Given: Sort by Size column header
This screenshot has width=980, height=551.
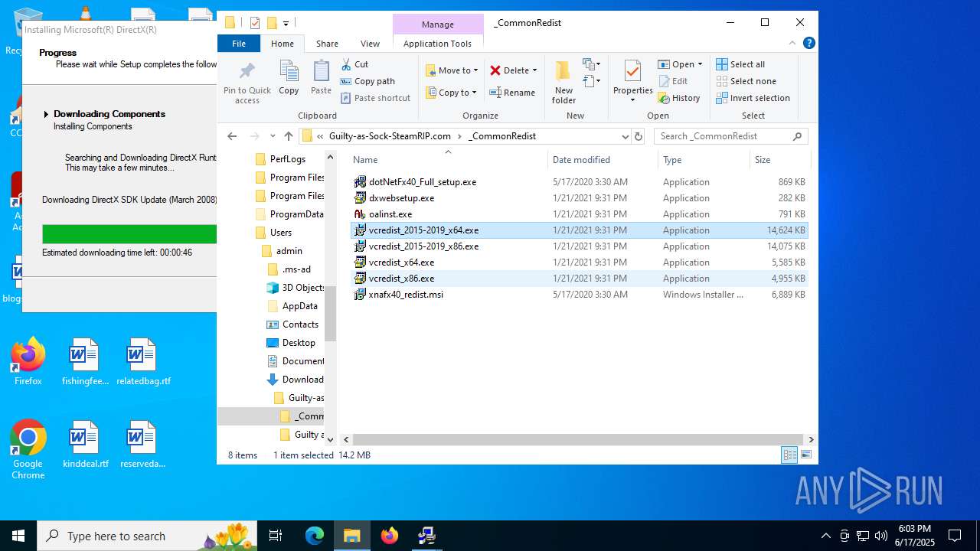Looking at the screenshot, I should pyautogui.click(x=779, y=160).
